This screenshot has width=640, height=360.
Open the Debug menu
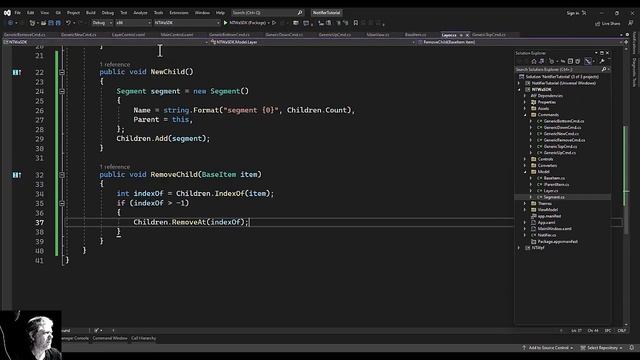tap(108, 13)
